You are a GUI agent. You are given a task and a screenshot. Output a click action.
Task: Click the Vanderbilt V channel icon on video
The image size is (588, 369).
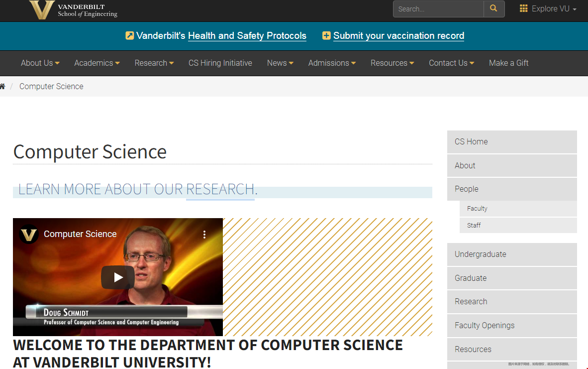[x=29, y=234]
